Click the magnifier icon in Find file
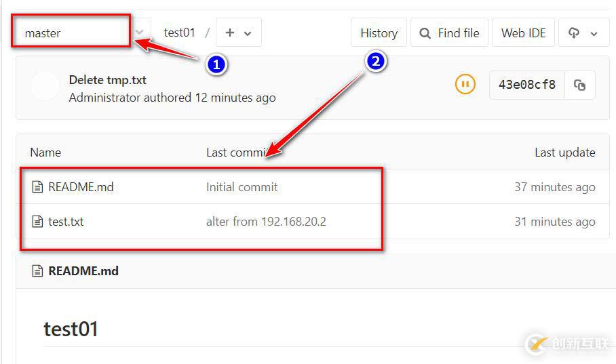The height and width of the screenshot is (364, 616). coord(425,33)
